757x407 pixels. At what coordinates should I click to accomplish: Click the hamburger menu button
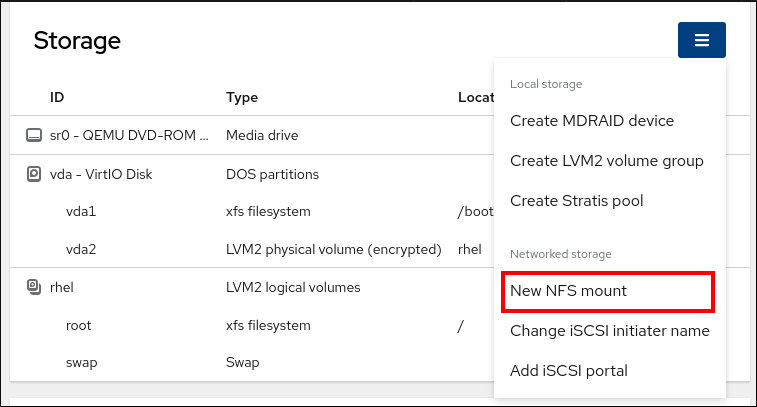click(701, 41)
